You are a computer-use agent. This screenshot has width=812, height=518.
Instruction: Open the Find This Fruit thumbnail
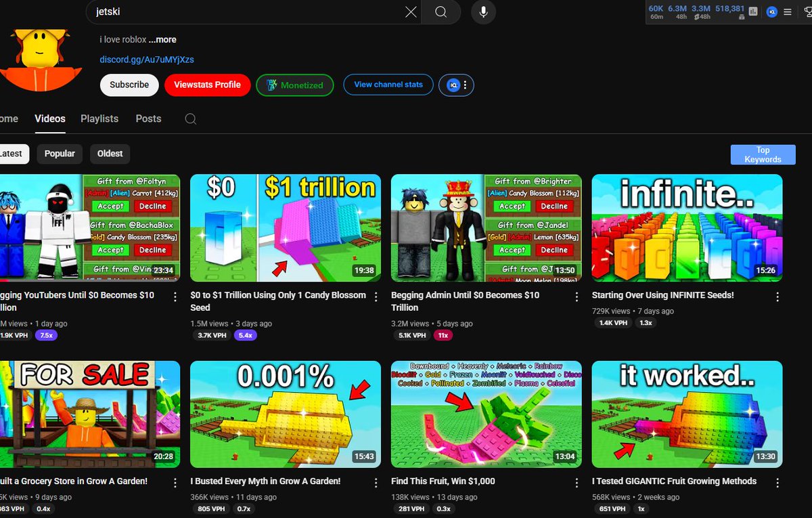pyautogui.click(x=487, y=414)
